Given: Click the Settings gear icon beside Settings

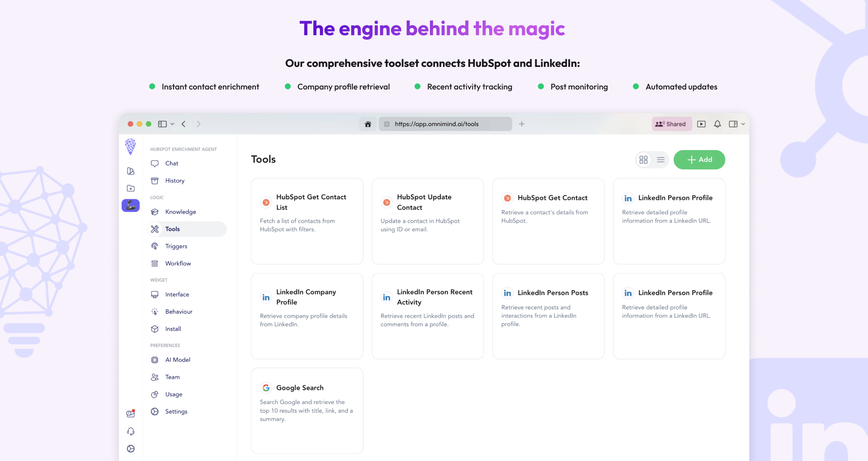Looking at the screenshot, I should tap(155, 412).
